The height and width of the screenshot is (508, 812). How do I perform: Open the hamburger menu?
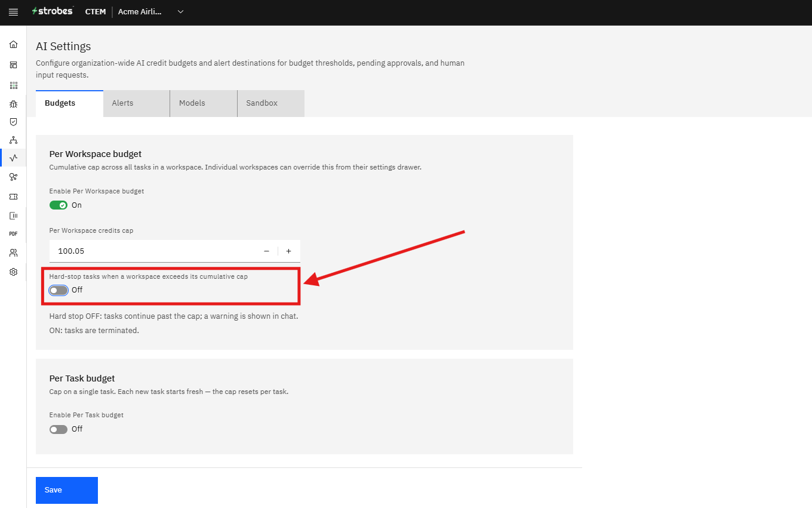[x=13, y=12]
